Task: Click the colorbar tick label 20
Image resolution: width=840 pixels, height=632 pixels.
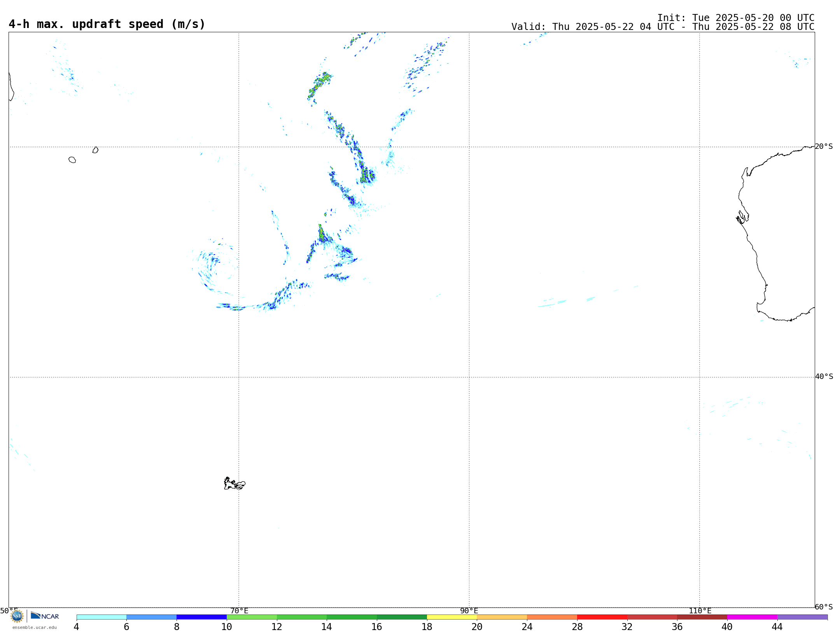Action: (x=477, y=627)
